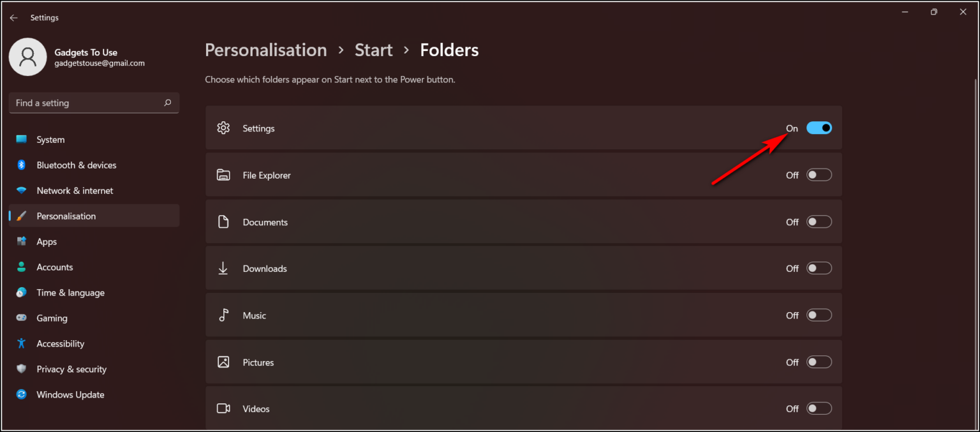Click the Network & internet globe icon
The image size is (980, 432).
point(21,190)
